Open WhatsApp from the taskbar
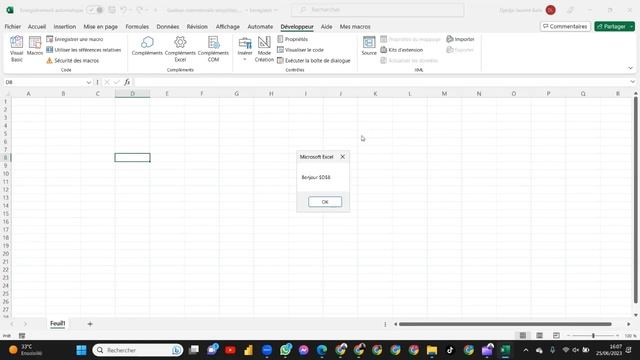 click(285, 350)
